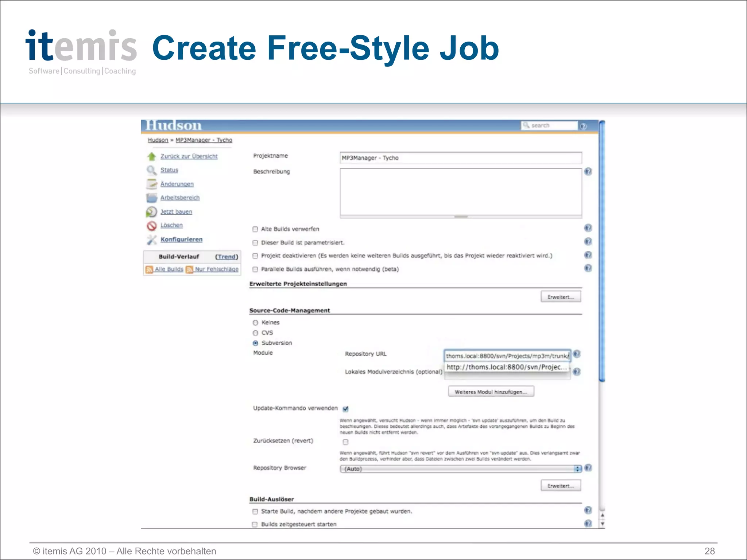Click the clock Jetzt bauen icon

click(x=151, y=212)
